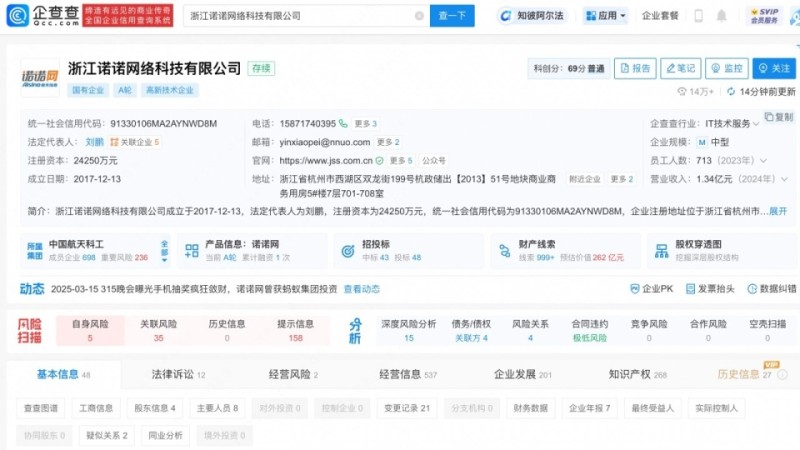The width and height of the screenshot is (800, 450).
Task: Open 财产线索 card icon
Action: (505, 251)
